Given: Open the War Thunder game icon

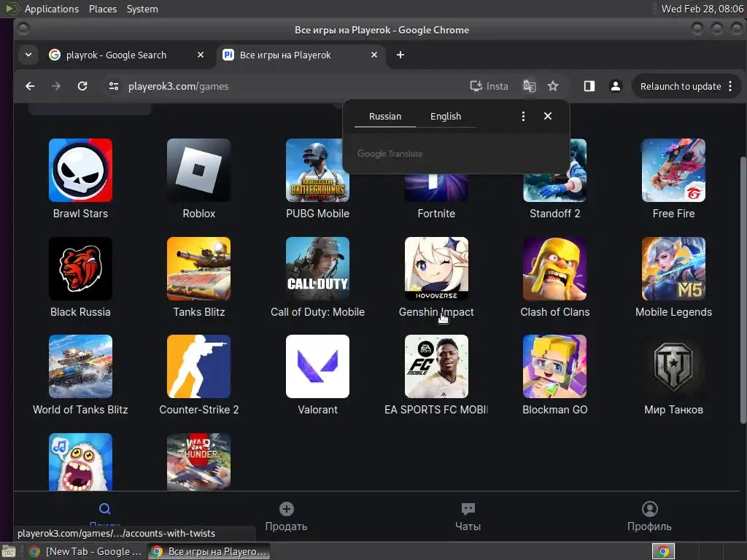Looking at the screenshot, I should 198,462.
